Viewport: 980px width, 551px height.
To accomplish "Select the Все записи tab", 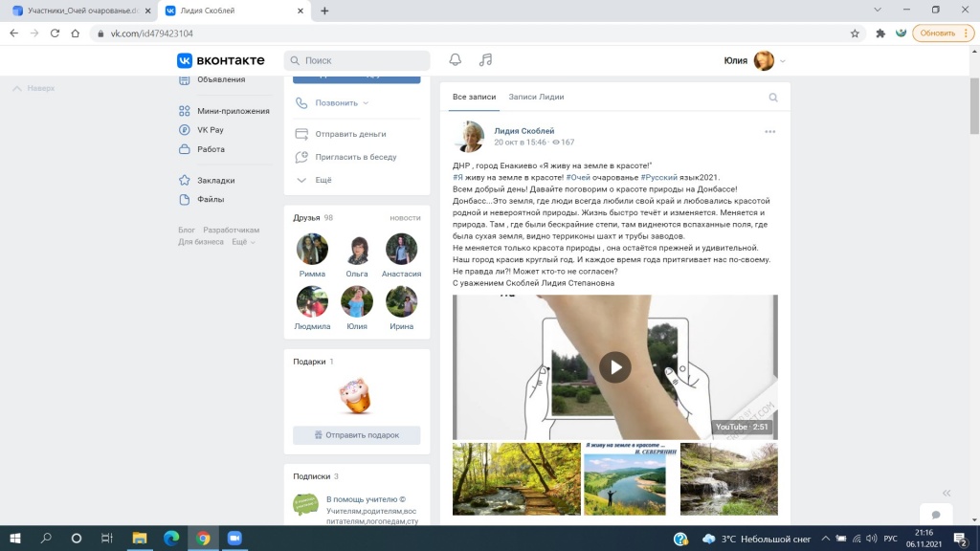I will point(474,97).
